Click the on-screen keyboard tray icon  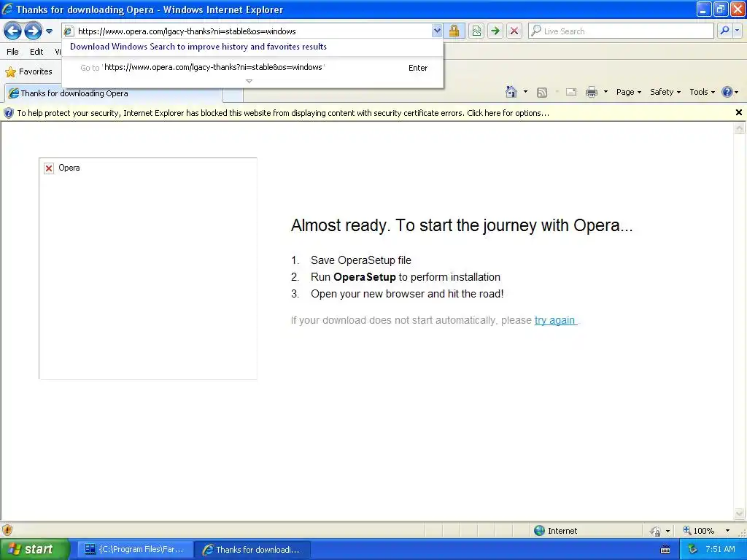point(665,550)
